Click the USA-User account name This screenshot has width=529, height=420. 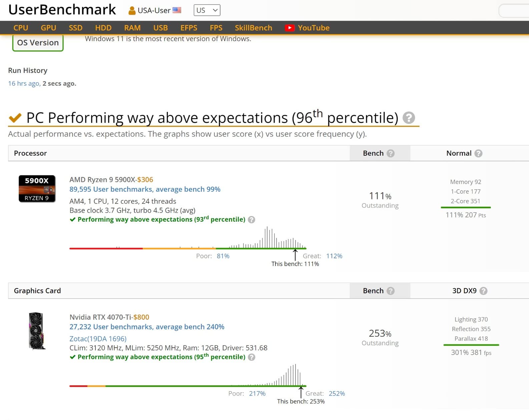tap(154, 11)
